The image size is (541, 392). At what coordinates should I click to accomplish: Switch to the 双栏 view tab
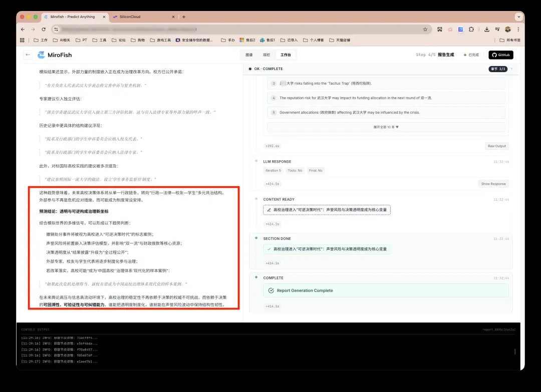266,55
